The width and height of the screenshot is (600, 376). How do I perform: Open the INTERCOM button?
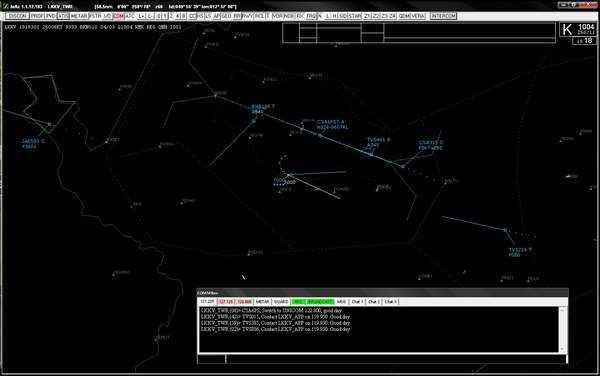click(x=443, y=16)
